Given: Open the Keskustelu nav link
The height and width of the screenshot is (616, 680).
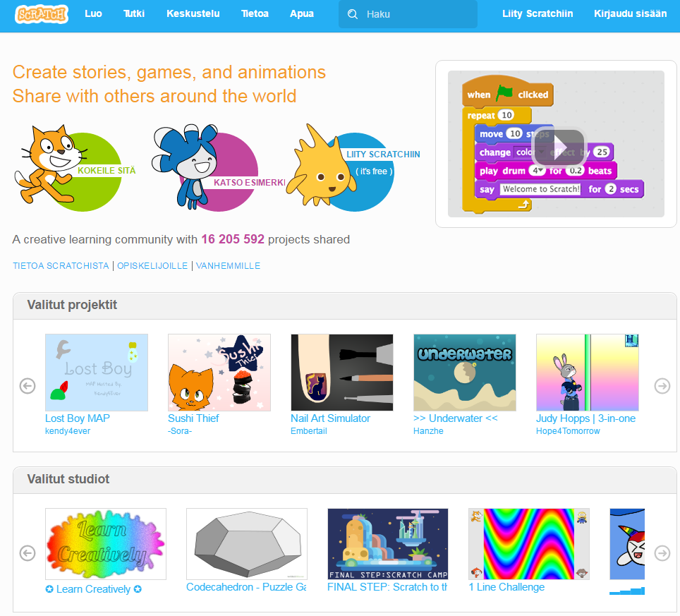Looking at the screenshot, I should (193, 14).
